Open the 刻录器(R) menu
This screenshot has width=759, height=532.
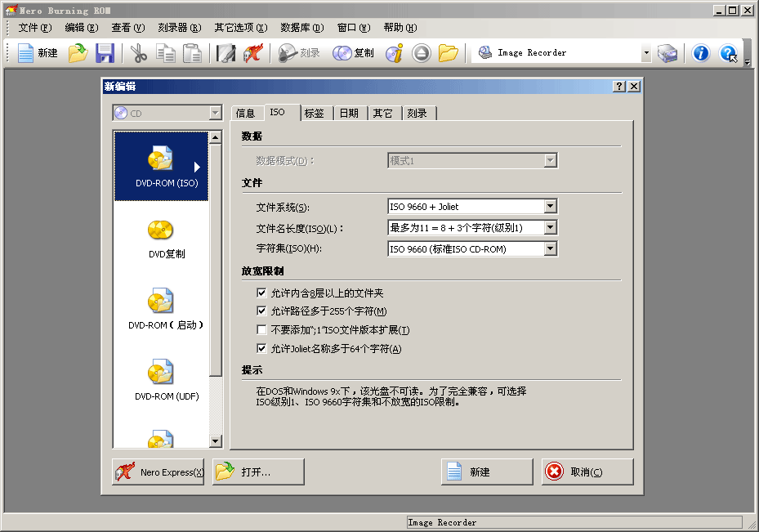(x=180, y=28)
